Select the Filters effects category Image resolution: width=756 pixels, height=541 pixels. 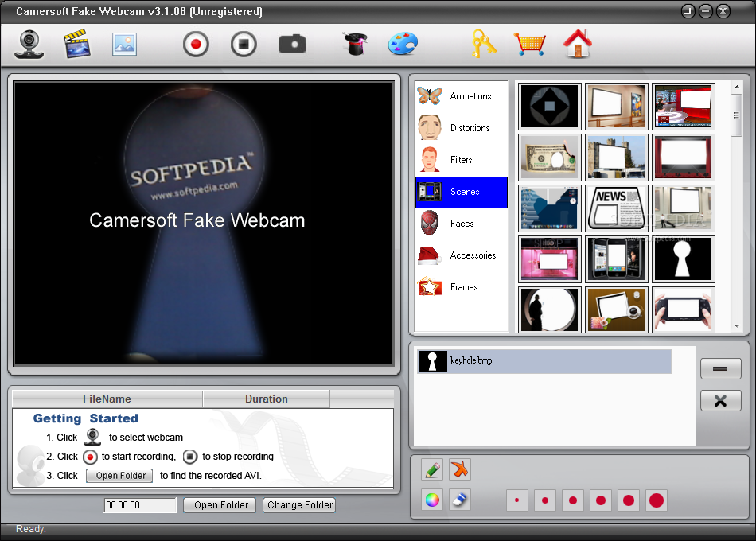(x=462, y=160)
